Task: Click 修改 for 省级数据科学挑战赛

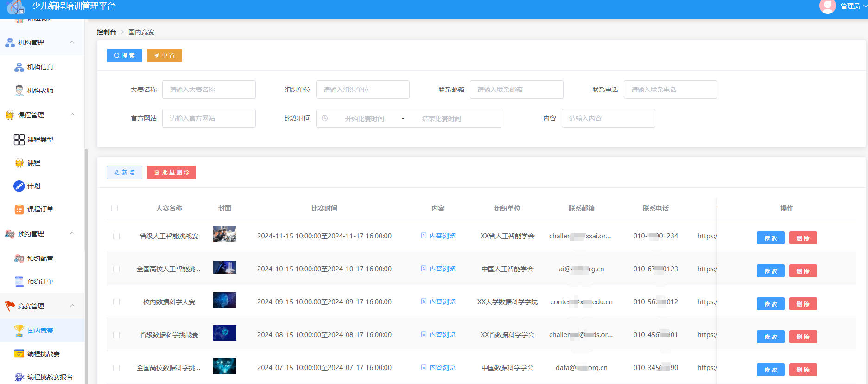Action: click(771, 337)
